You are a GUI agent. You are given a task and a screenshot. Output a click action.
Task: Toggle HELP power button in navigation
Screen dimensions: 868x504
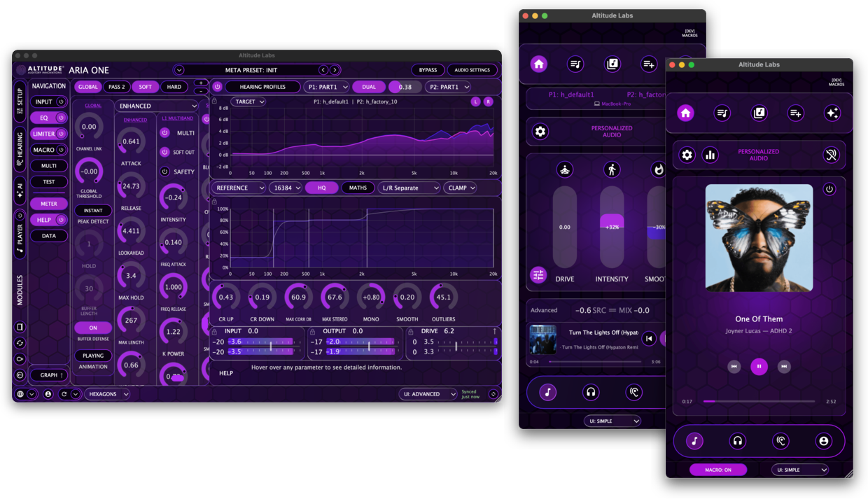(61, 220)
